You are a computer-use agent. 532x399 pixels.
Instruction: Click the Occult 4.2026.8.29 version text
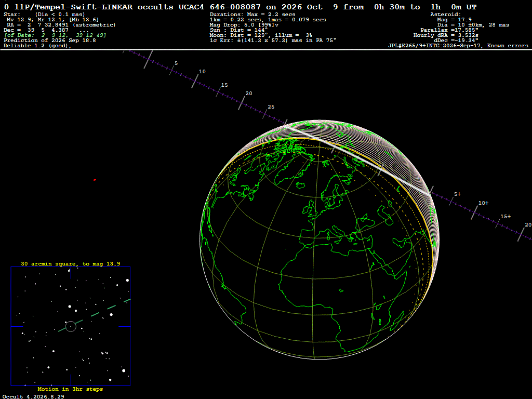(33, 396)
